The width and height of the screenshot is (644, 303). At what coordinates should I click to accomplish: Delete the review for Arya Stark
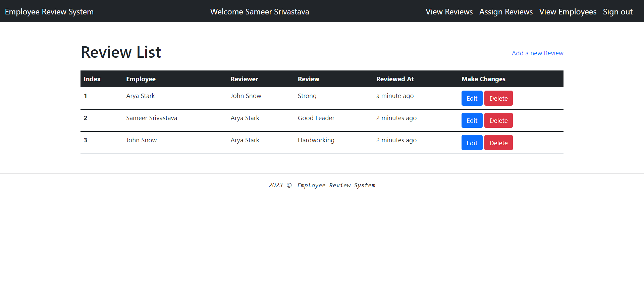498,98
